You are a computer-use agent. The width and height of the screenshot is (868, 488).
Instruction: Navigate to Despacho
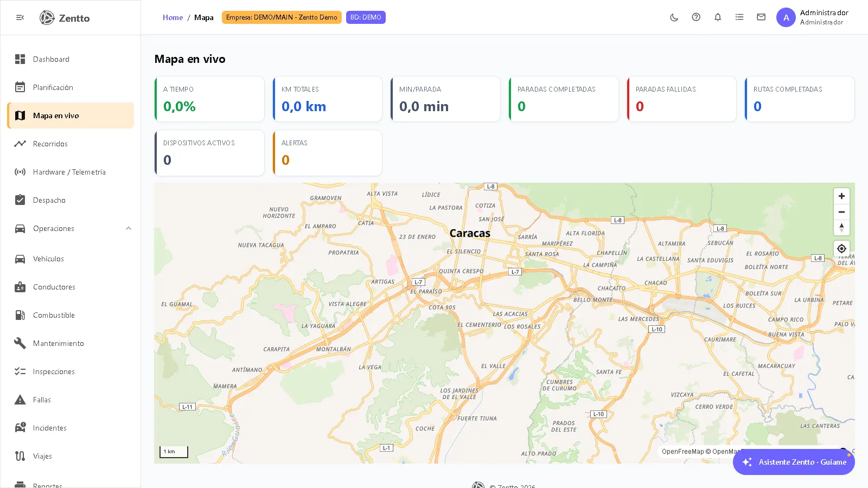click(71, 200)
